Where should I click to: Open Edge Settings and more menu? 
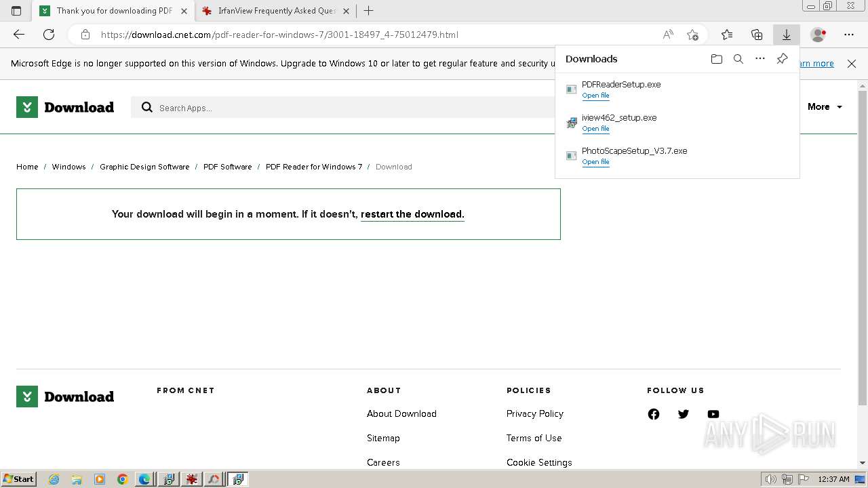[x=849, y=35]
